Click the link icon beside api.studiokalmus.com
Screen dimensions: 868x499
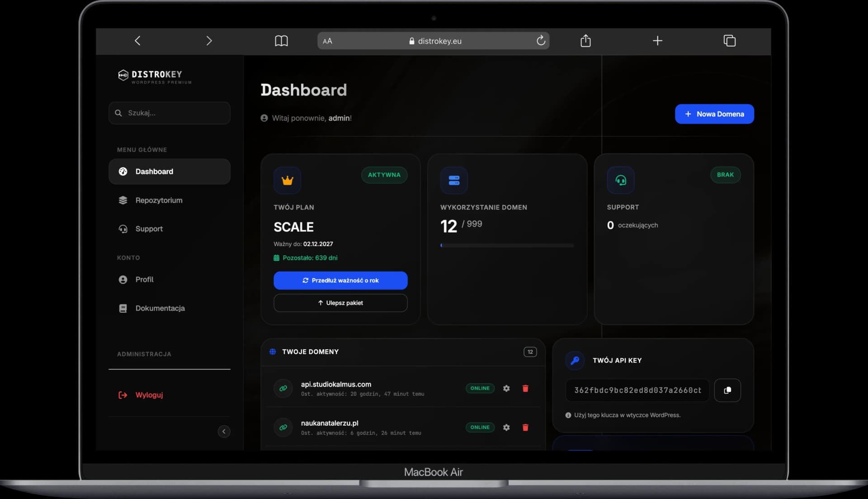[283, 388]
